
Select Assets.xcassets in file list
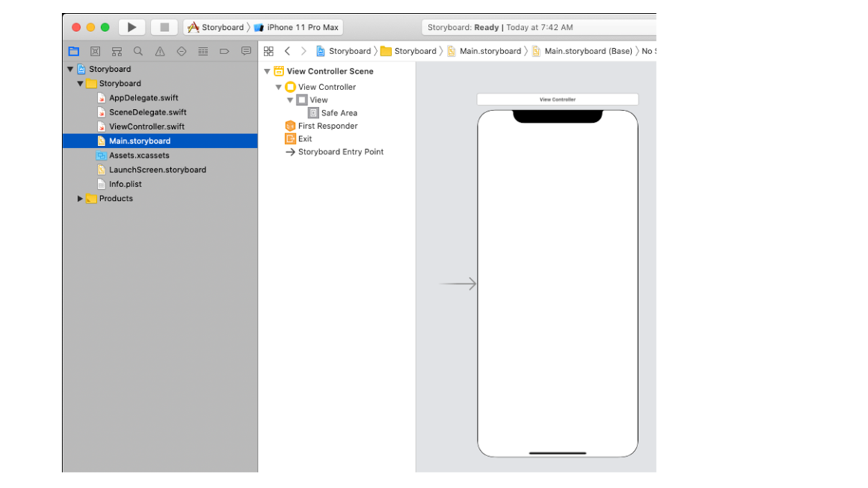(139, 155)
